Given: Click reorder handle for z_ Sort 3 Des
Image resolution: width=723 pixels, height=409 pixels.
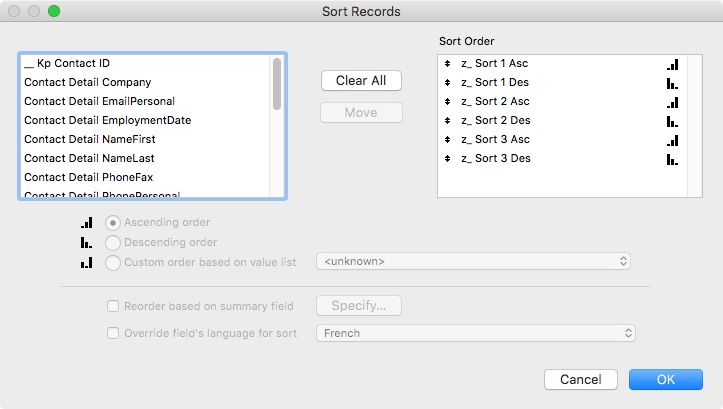Looking at the screenshot, I should tap(448, 159).
